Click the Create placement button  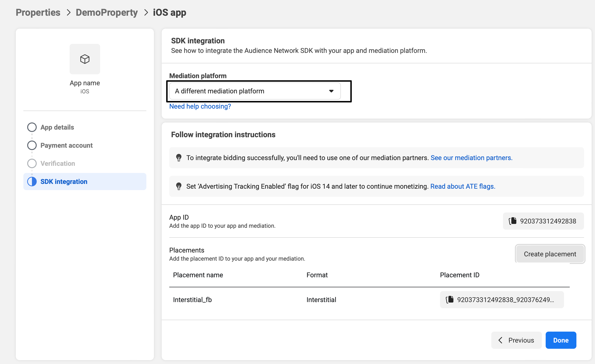tap(550, 254)
